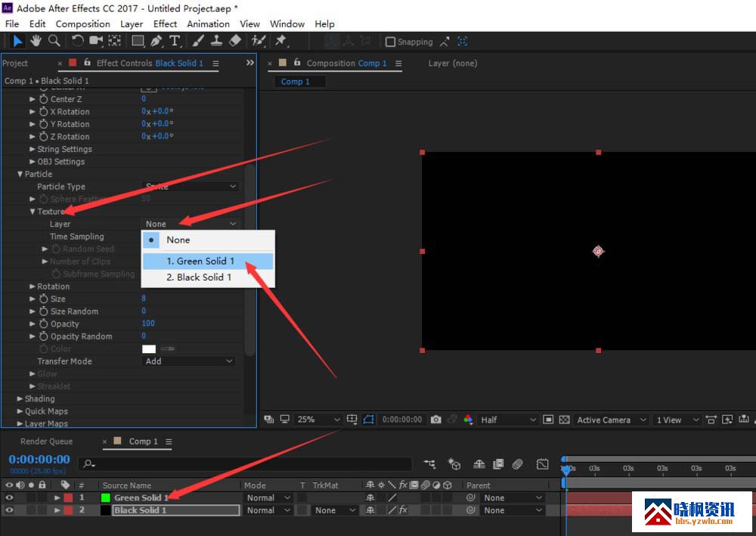Hide the Green Solid 1 layer
The width and height of the screenshot is (756, 536).
click(9, 498)
